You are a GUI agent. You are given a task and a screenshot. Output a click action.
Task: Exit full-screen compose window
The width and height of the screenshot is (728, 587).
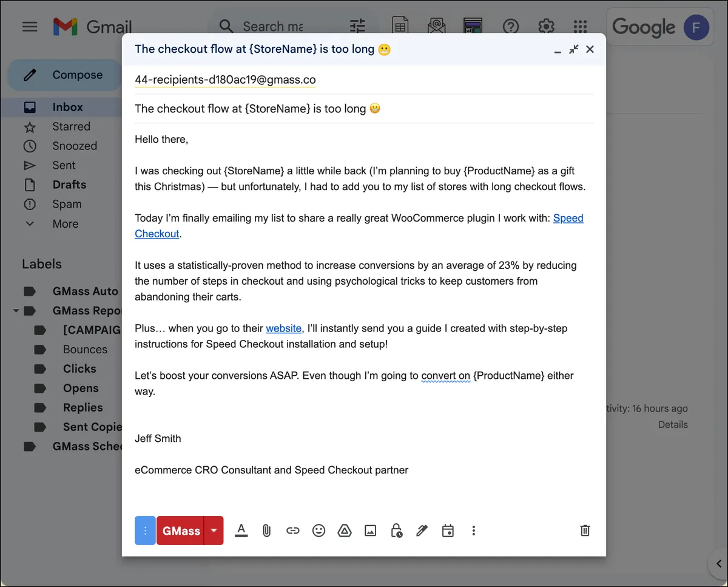pos(573,50)
